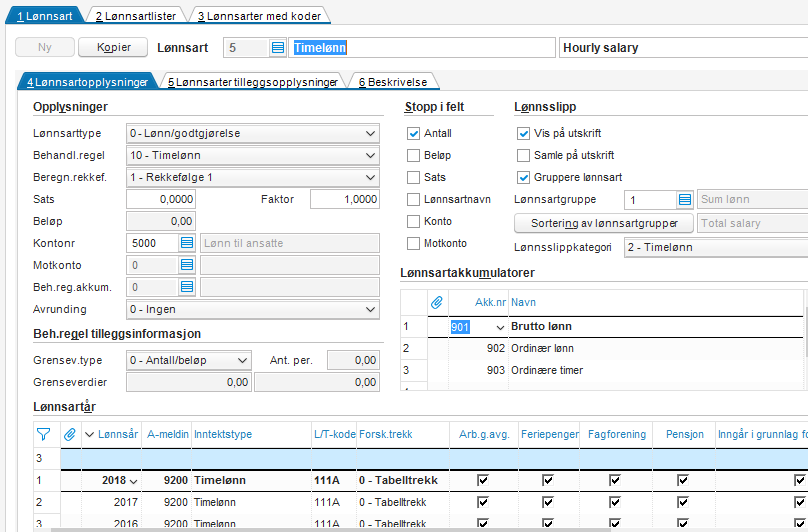Image resolution: width=808 pixels, height=532 pixels.
Task: Click the Brutto lønn accumulator name
Action: [x=541, y=327]
